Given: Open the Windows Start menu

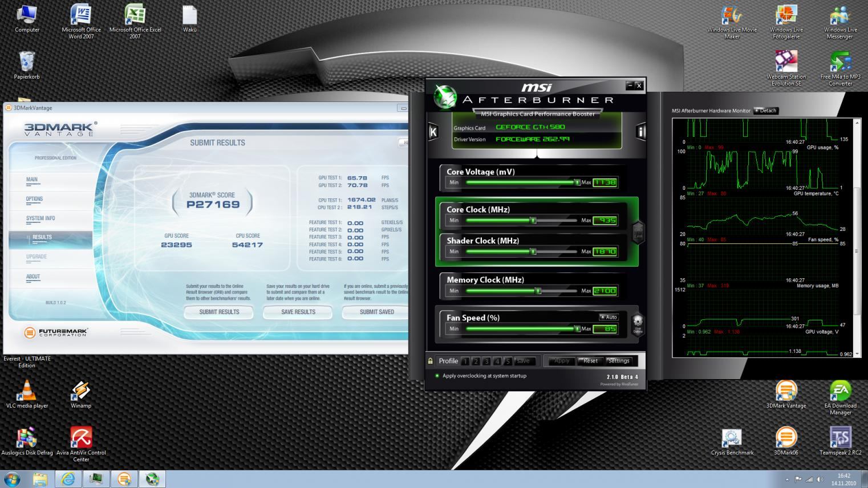Looking at the screenshot, I should 12,479.
